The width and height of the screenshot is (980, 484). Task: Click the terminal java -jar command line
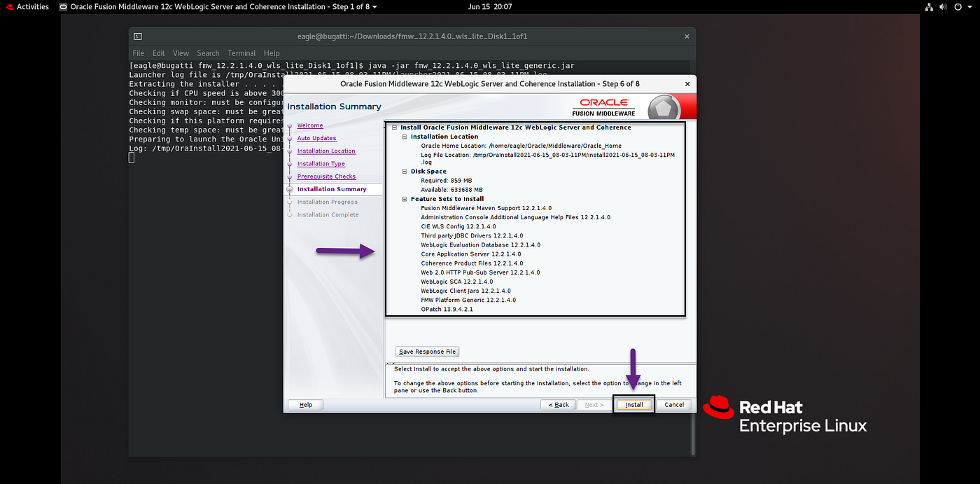(352, 66)
